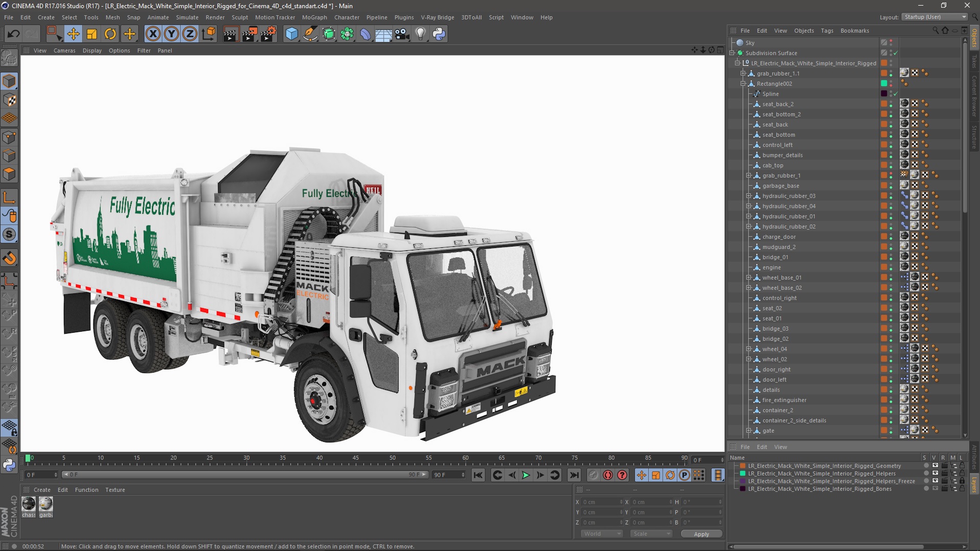Toggle Autokeying button
The image size is (980, 551).
[607, 475]
